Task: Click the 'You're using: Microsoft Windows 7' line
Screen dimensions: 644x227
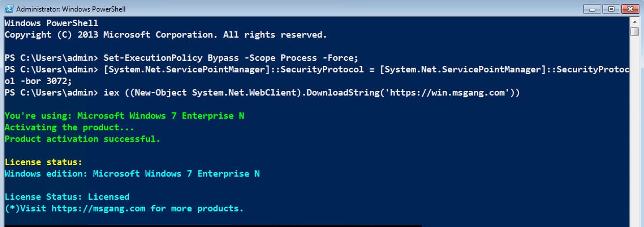Action: (124, 116)
